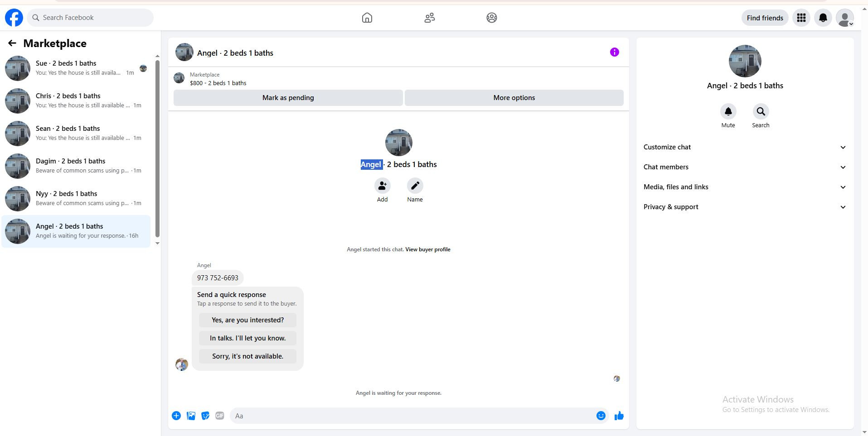Click the plus more actions icon in composer

tap(176, 416)
